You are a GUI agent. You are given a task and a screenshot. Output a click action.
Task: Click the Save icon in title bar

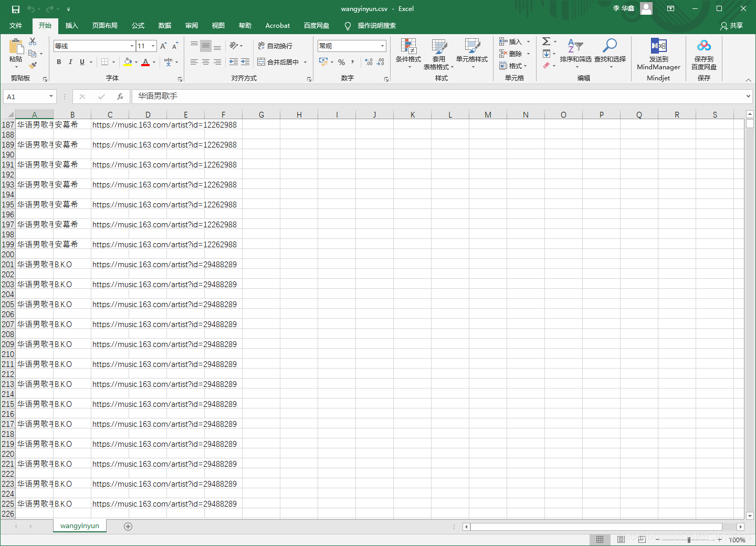(15, 9)
